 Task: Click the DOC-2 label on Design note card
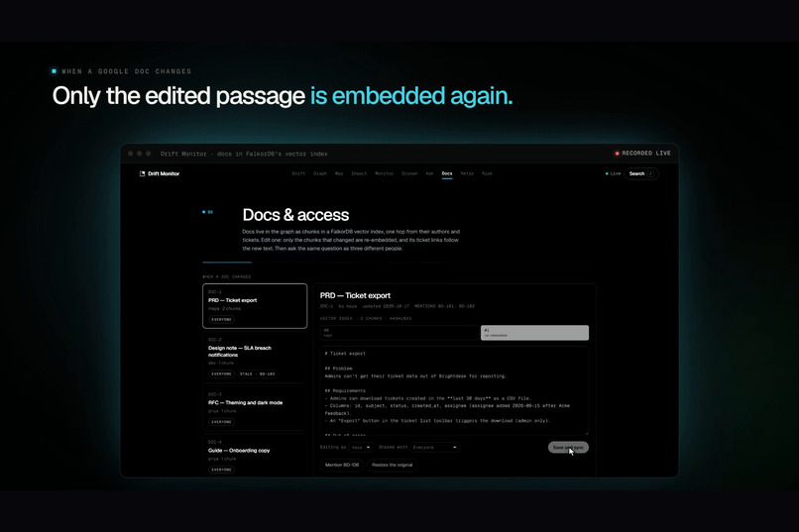pyautogui.click(x=214, y=340)
